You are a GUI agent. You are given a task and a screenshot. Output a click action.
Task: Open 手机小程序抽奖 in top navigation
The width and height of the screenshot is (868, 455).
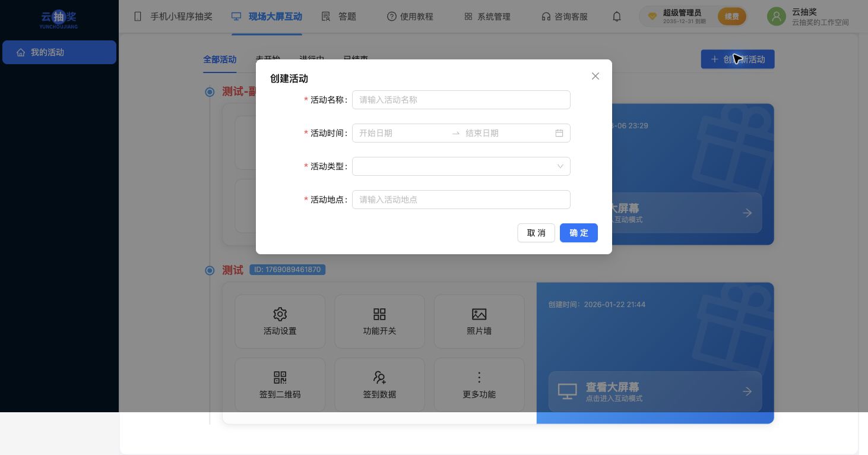(173, 17)
